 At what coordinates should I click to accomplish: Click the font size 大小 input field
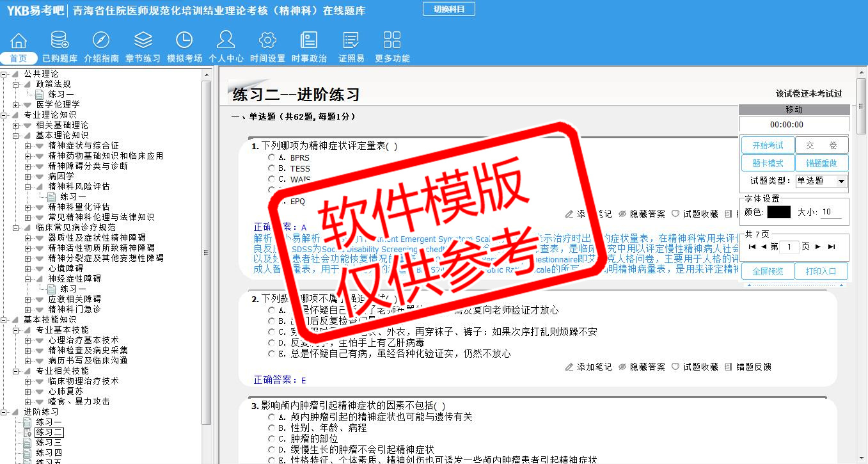(830, 212)
